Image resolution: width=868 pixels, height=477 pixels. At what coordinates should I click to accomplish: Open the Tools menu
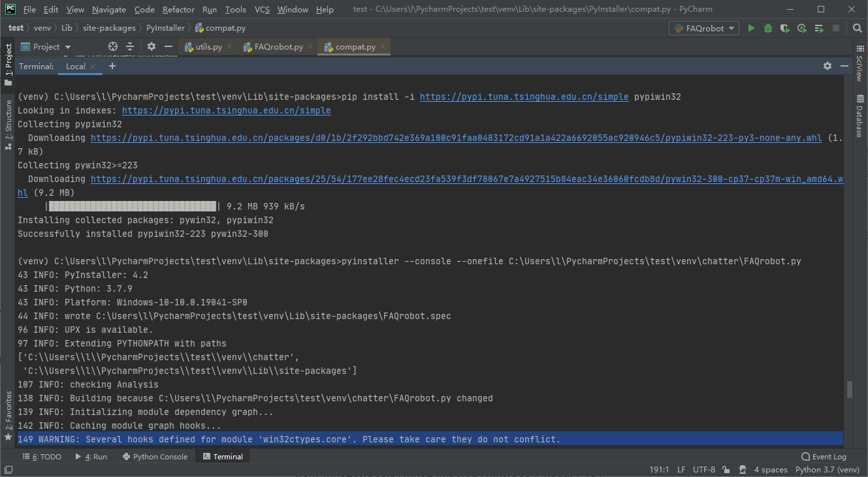click(236, 9)
